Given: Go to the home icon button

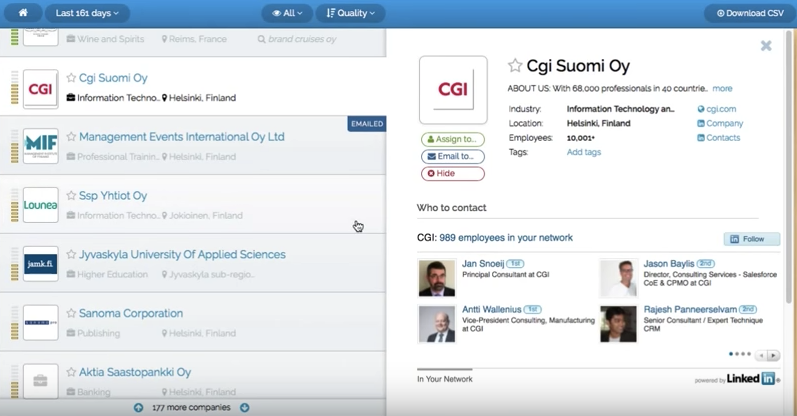Looking at the screenshot, I should pos(23,13).
